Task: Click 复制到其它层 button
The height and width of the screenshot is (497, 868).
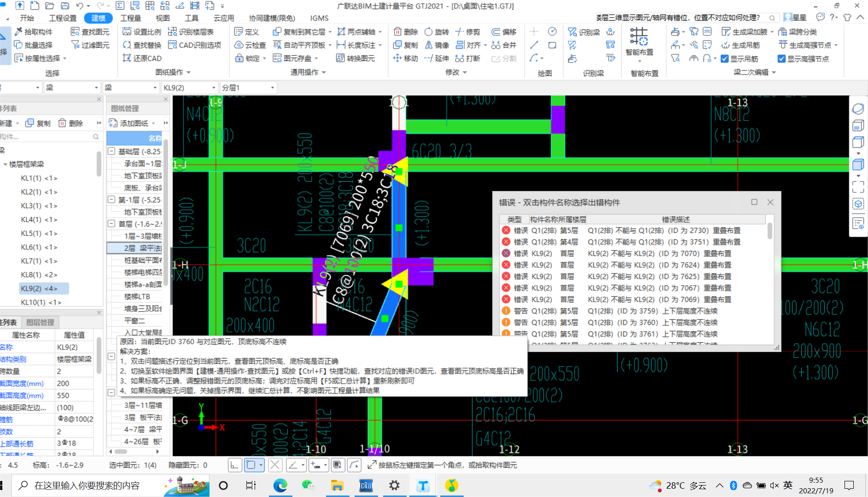Action: coord(299,32)
